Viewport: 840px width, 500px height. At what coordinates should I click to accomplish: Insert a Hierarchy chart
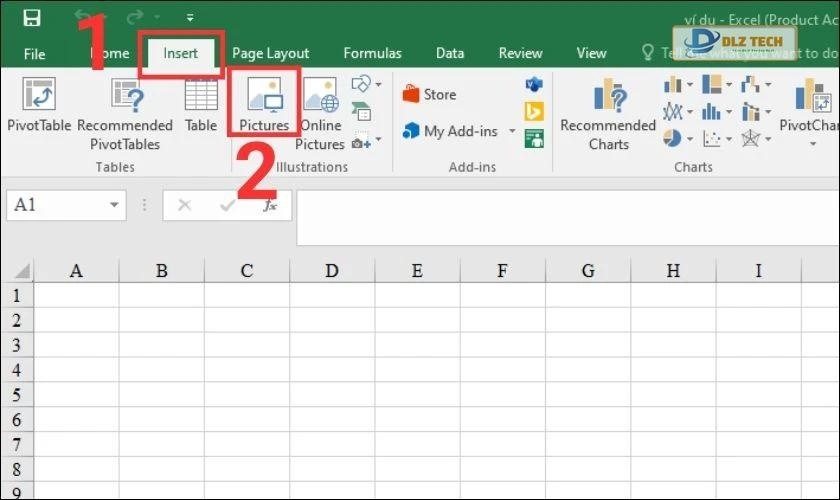pyautogui.click(x=712, y=84)
